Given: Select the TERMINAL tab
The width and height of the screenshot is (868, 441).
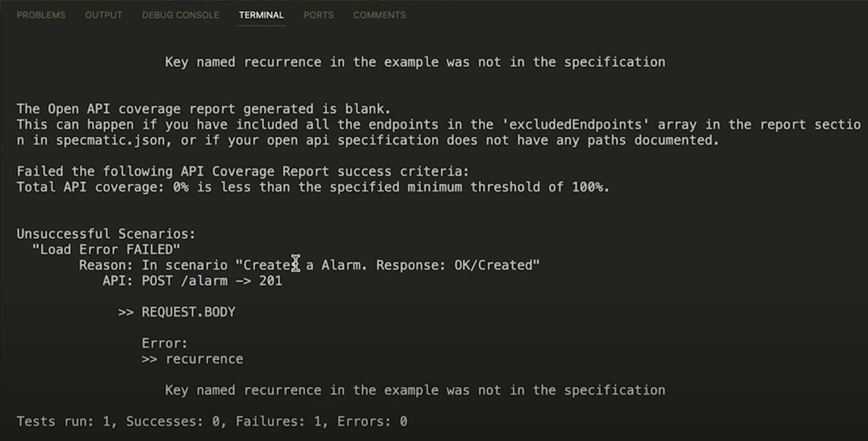Looking at the screenshot, I should click(x=261, y=15).
